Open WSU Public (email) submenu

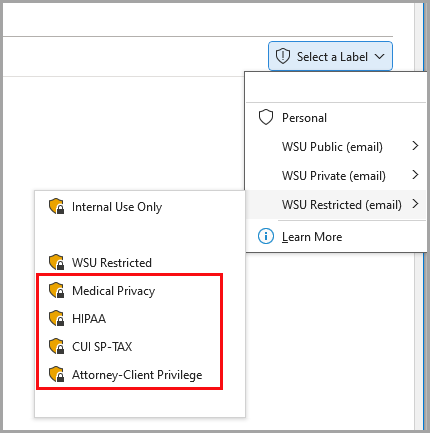click(336, 147)
